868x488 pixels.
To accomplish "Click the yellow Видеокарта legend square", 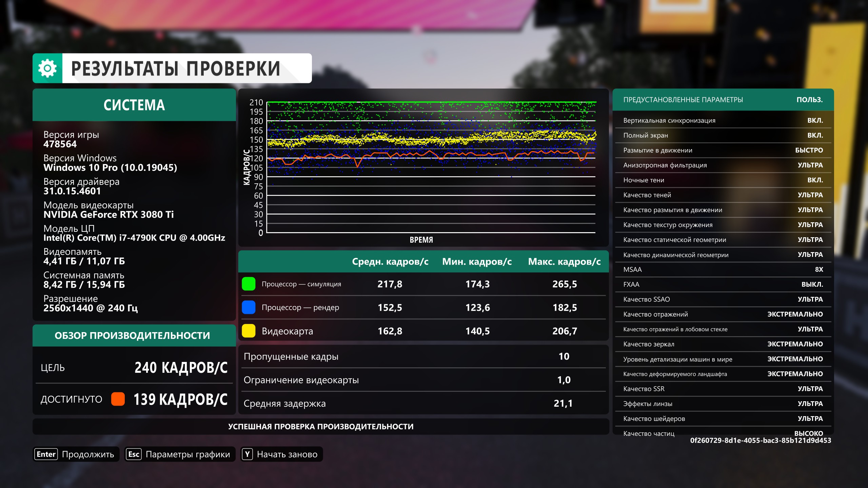I will (249, 331).
